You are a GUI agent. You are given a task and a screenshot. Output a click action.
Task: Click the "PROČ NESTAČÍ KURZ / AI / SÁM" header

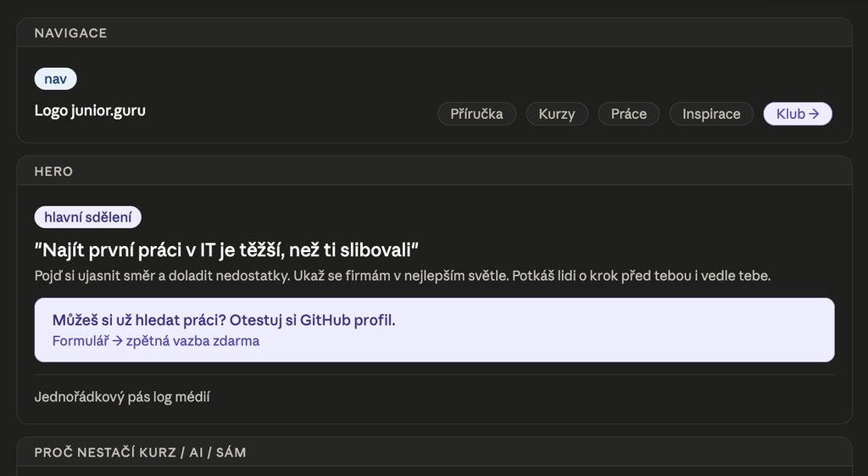[x=140, y=452]
